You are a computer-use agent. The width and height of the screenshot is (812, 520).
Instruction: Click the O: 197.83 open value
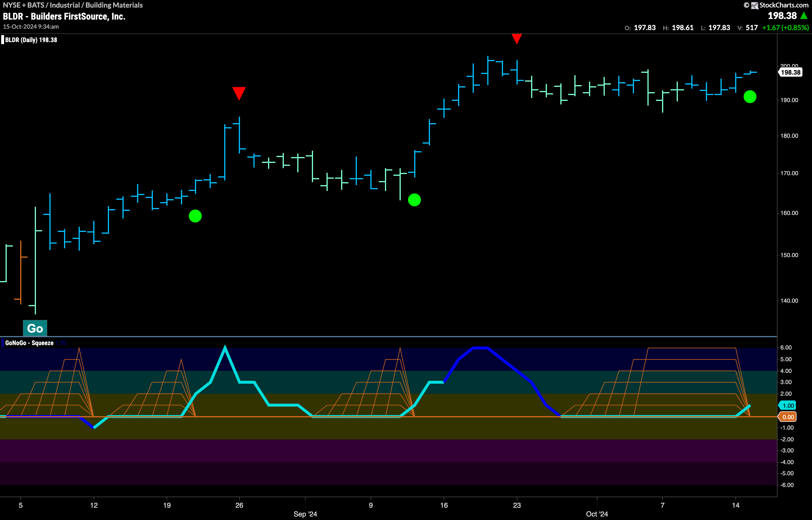click(x=640, y=28)
